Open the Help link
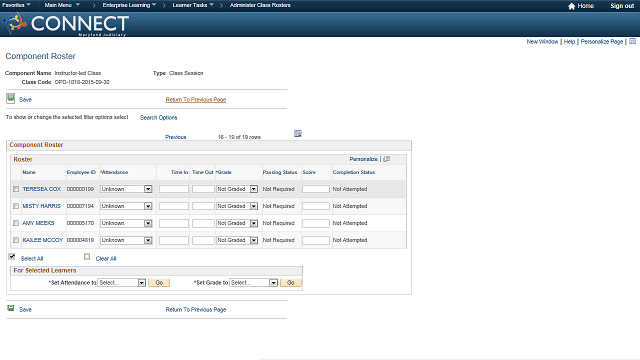Viewport: 640px width, 360px height. [x=569, y=42]
